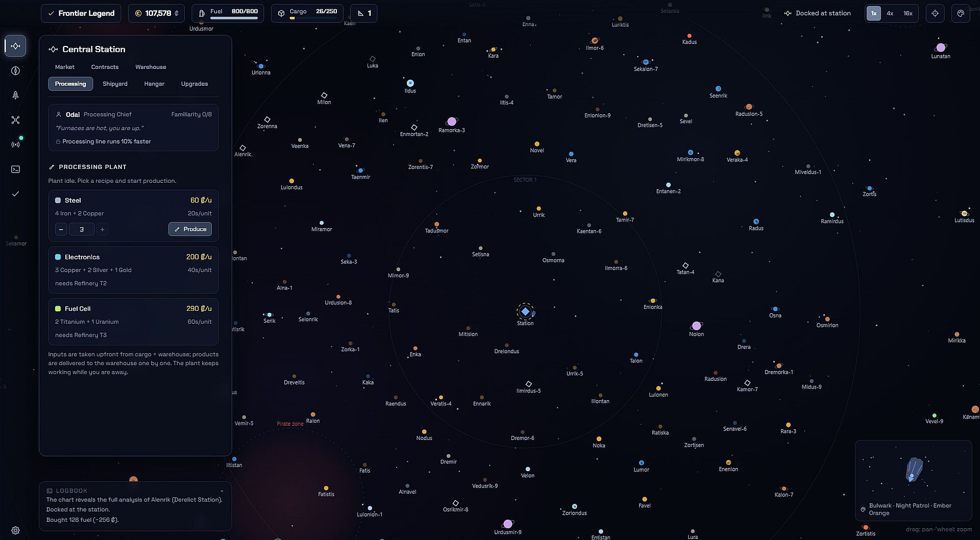The image size is (980, 540).
Task: Select the central Station marker on map
Action: pyautogui.click(x=525, y=311)
